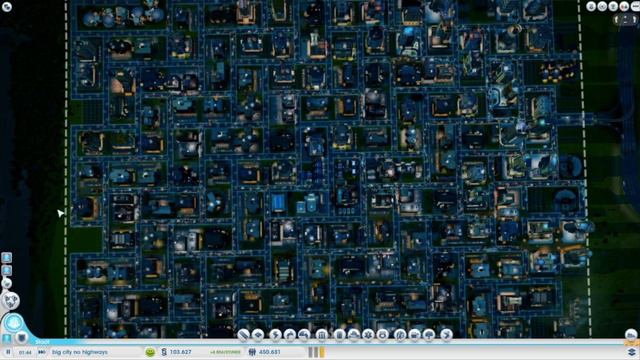Open the main menu icon at top-left corner

pyautogui.click(x=7, y=7)
